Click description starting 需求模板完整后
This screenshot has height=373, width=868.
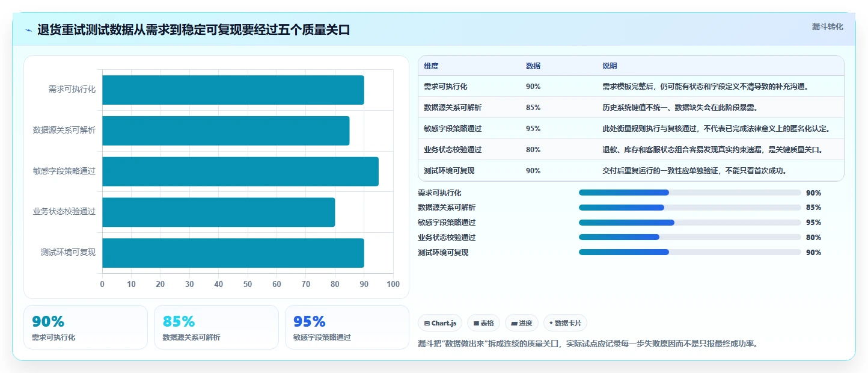706,87
